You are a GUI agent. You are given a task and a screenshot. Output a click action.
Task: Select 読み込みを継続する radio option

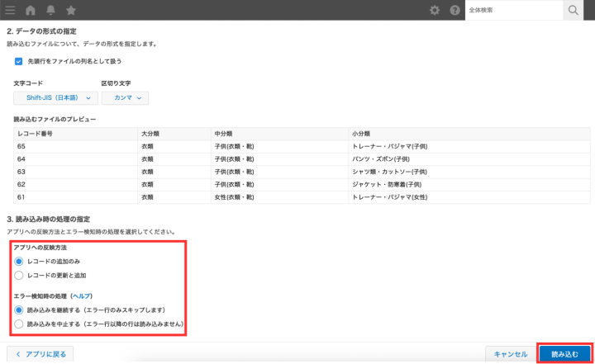(x=19, y=310)
